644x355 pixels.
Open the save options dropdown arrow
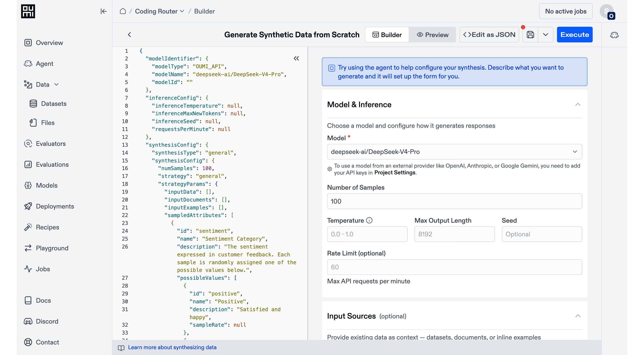pyautogui.click(x=545, y=35)
